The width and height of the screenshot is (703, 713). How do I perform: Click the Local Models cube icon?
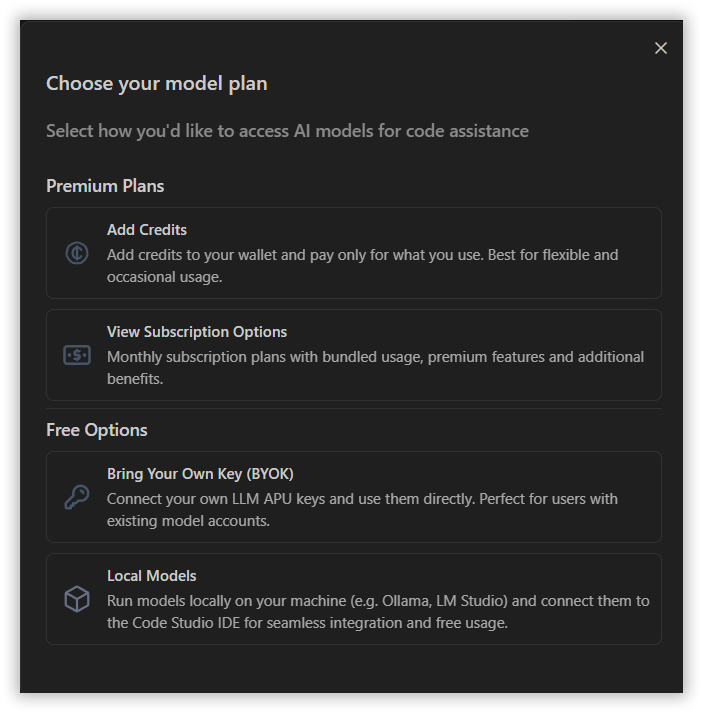77,599
